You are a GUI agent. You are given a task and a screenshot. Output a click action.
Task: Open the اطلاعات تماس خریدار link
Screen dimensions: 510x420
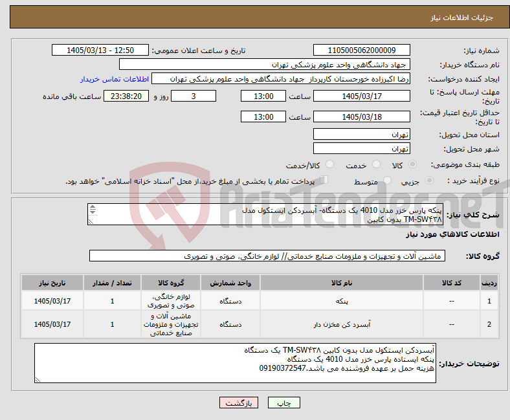115,79
